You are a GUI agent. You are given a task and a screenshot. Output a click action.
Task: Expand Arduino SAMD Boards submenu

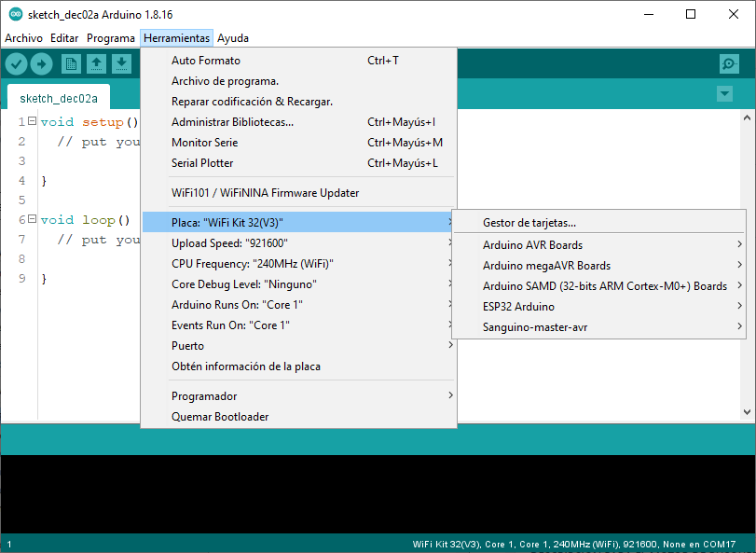[599, 286]
